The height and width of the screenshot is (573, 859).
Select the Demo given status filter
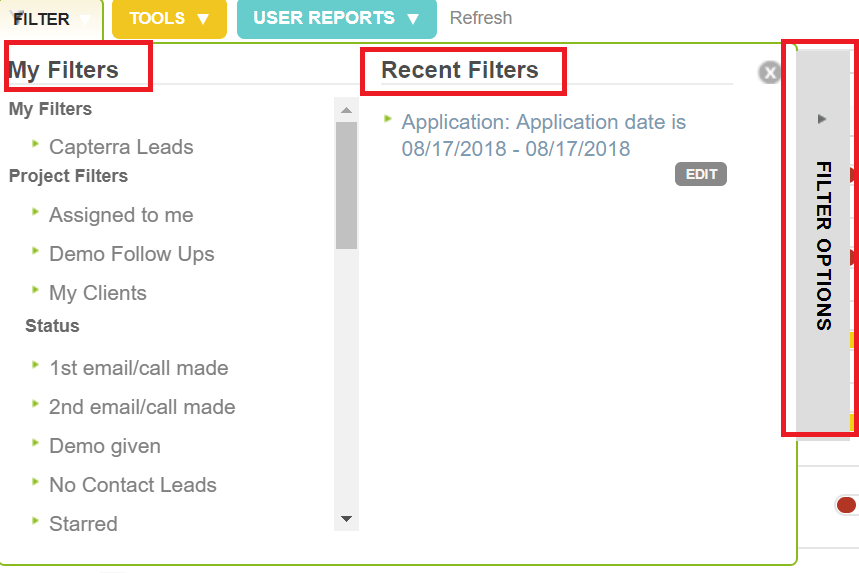coord(105,446)
